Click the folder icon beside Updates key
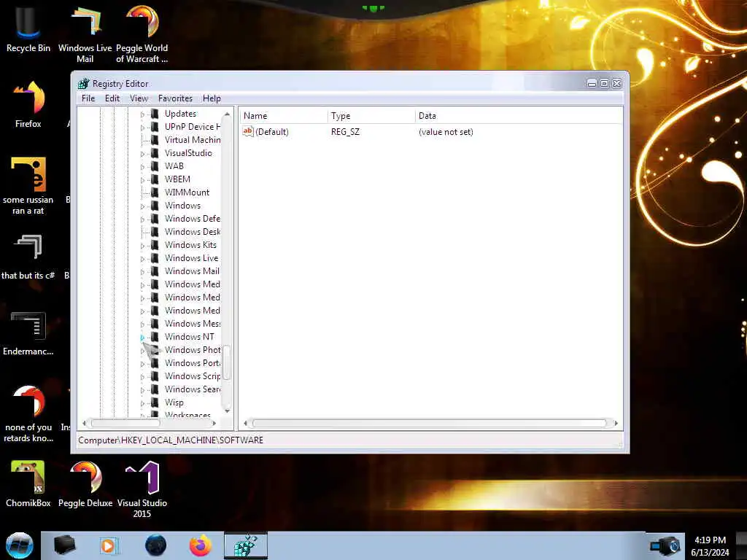Screen dimensions: 747x560 click(155, 113)
